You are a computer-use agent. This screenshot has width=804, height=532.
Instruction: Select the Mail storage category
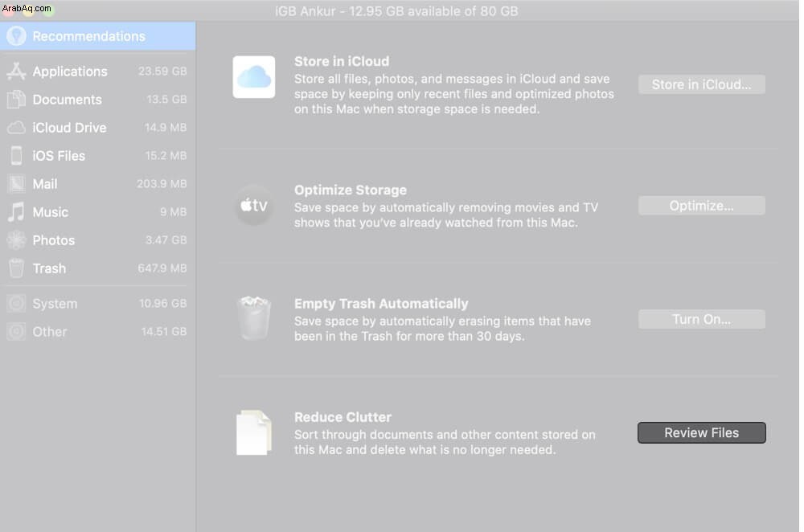pyautogui.click(x=97, y=184)
